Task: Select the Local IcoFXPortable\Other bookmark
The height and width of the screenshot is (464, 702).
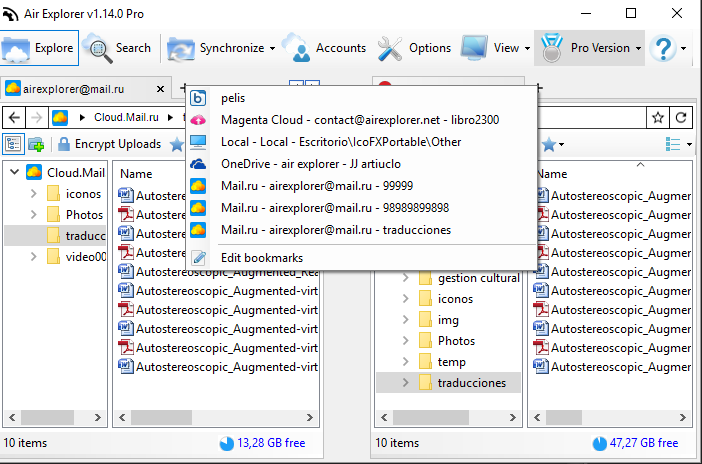Action: [x=361, y=142]
